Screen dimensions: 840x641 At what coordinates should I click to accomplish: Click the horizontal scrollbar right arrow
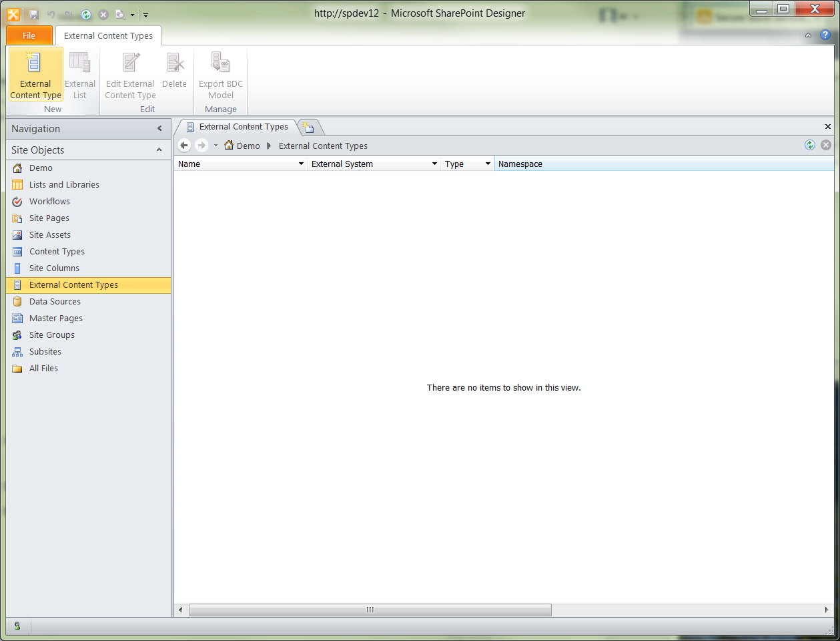tap(827, 610)
